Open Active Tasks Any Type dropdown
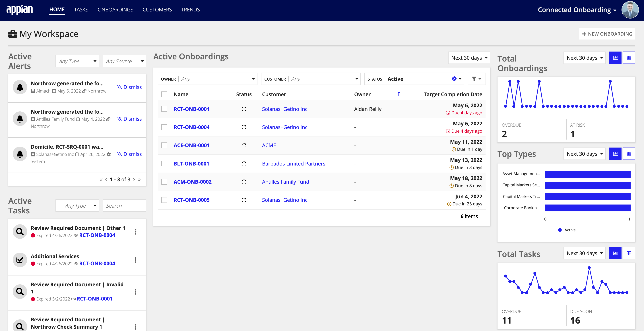This screenshot has height=331, width=644. (77, 206)
